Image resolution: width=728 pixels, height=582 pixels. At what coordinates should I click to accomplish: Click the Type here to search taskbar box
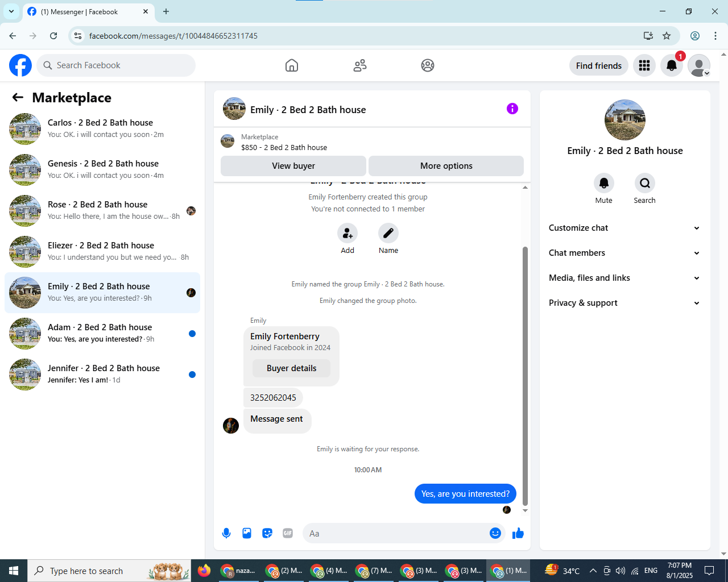[109, 571]
